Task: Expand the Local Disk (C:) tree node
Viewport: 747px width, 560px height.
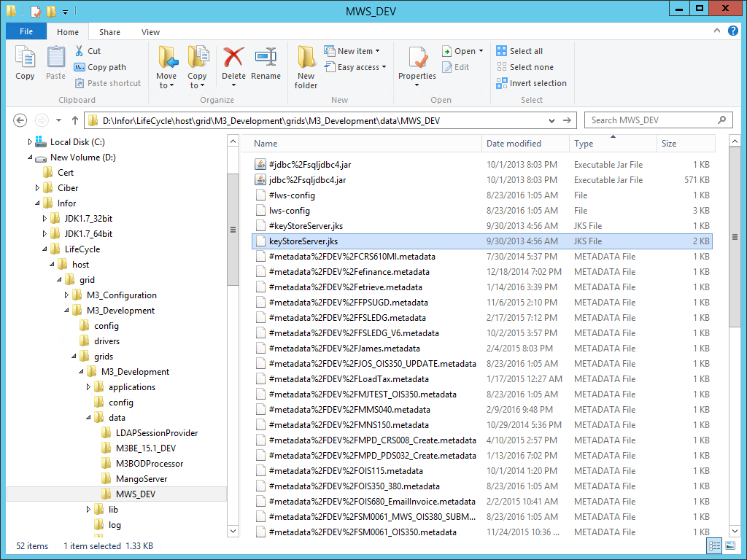Action: 30,142
